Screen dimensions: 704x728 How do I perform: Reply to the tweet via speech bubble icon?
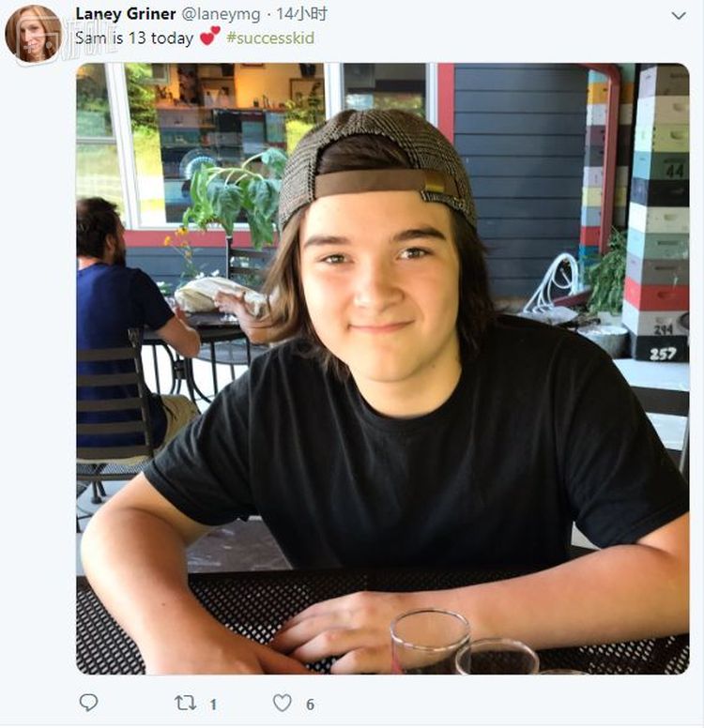[88, 703]
